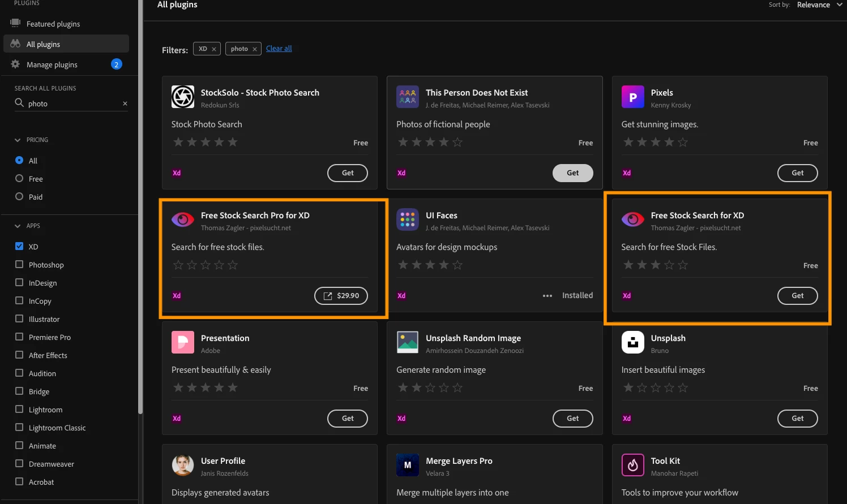This screenshot has width=847, height=504.
Task: Check the Audition app checkbox
Action: coord(19,373)
